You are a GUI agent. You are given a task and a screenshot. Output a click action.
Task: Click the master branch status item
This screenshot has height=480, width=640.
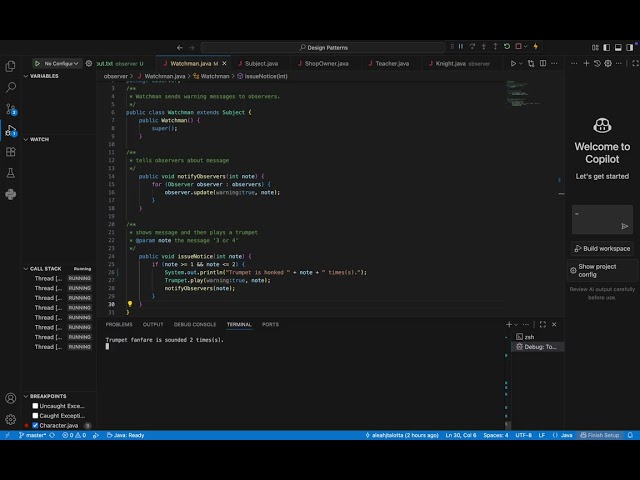click(32, 435)
